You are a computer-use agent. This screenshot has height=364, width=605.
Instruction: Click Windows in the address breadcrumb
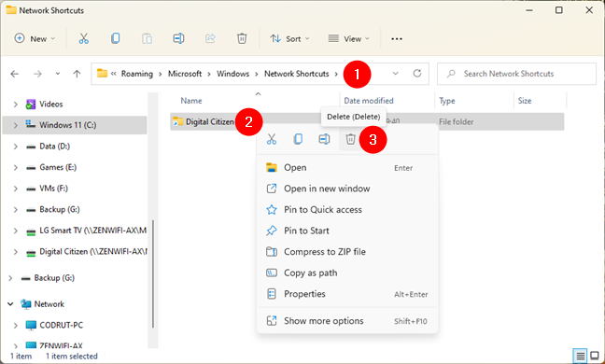click(x=233, y=74)
